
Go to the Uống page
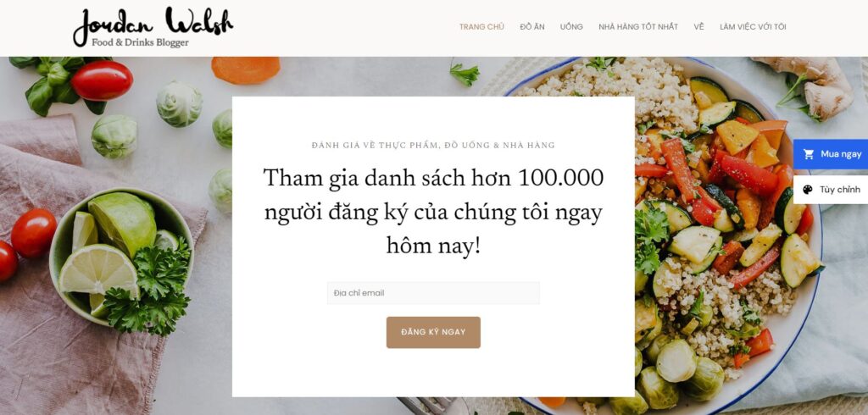[x=571, y=26]
